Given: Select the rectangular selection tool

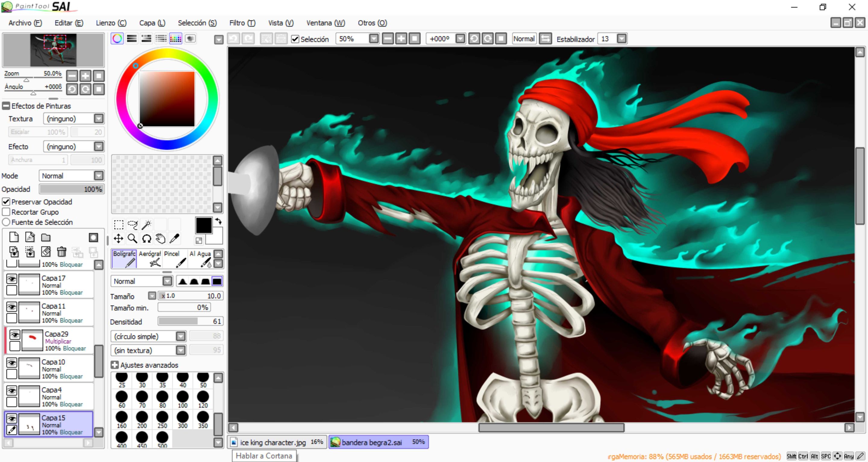Looking at the screenshot, I should pyautogui.click(x=119, y=225).
